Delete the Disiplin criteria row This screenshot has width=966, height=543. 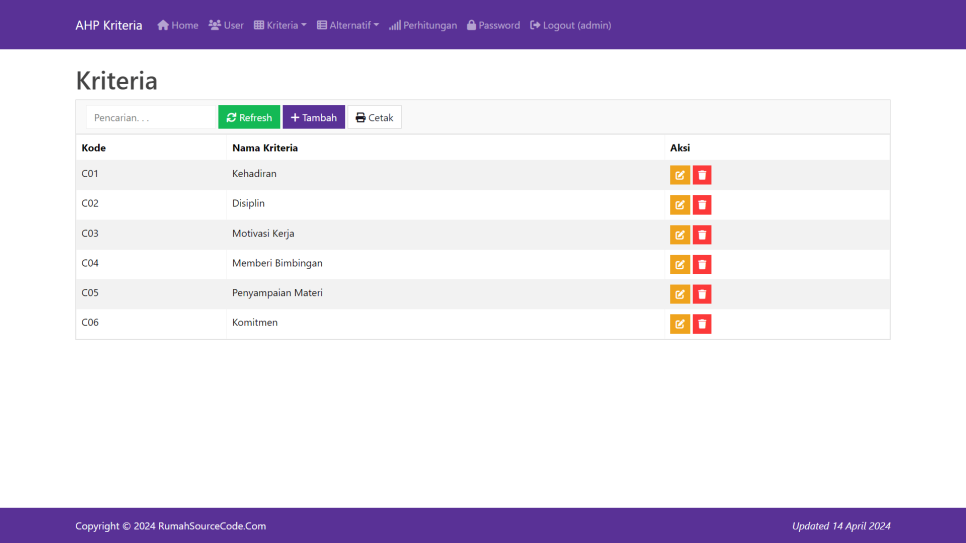click(702, 205)
